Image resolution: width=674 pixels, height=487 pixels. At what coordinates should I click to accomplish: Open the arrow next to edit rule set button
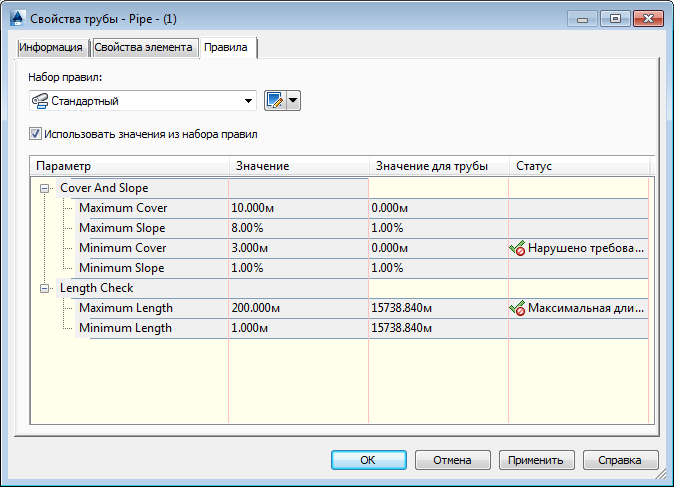point(293,101)
